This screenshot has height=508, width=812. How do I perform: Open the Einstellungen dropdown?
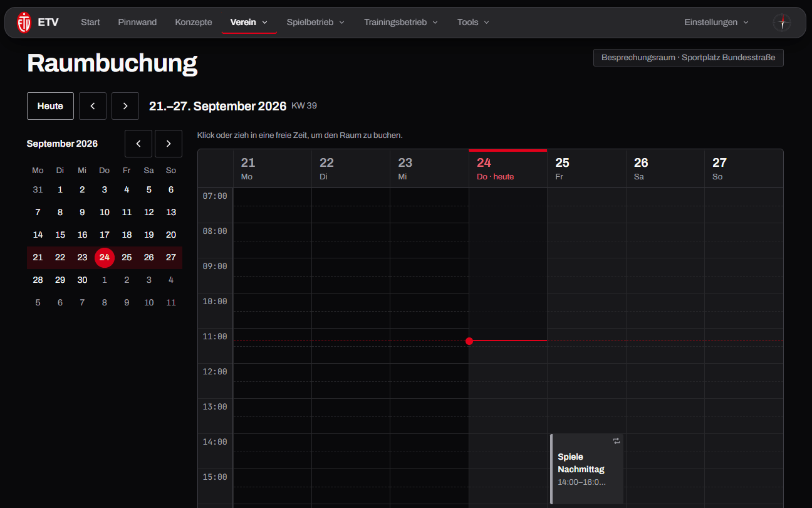click(x=716, y=22)
